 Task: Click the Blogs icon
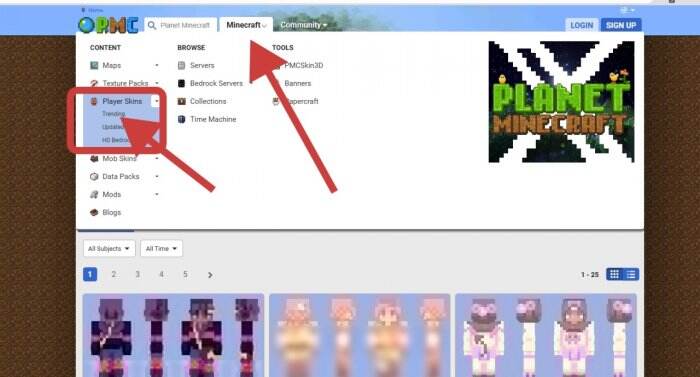pos(94,213)
